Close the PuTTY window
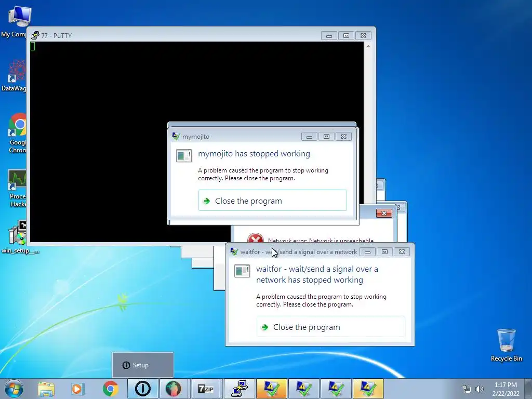Image resolution: width=532 pixels, height=399 pixels. pos(363,36)
